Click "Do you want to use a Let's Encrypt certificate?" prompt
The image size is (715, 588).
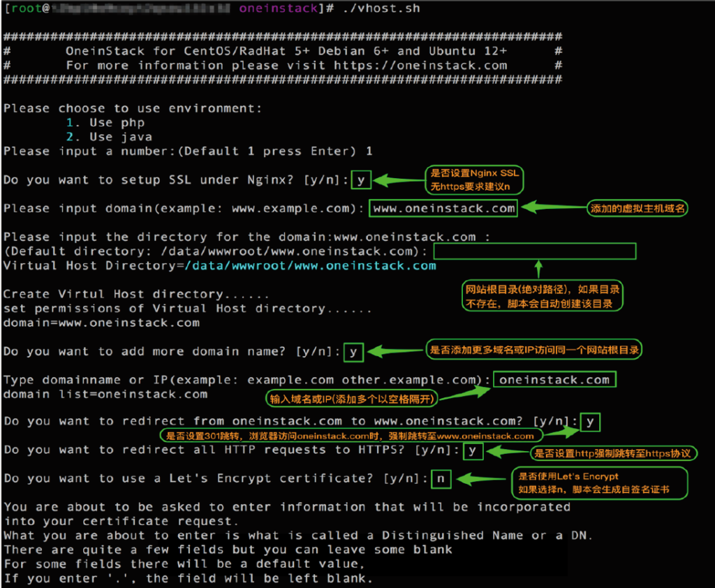[x=215, y=478]
